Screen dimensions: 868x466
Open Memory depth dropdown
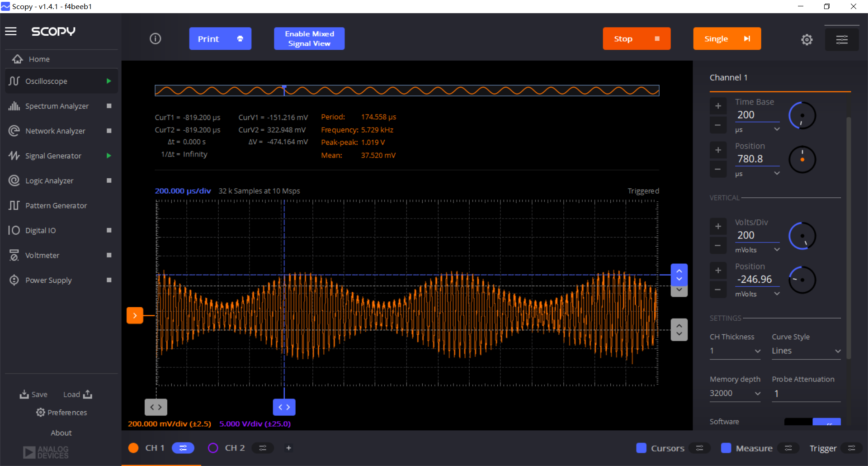(x=735, y=394)
